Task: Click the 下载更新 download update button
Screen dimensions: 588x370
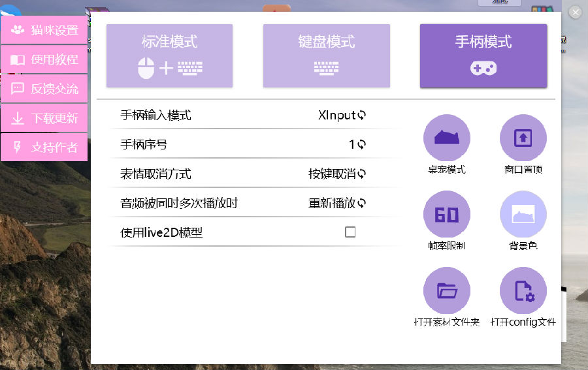Action: [x=44, y=118]
